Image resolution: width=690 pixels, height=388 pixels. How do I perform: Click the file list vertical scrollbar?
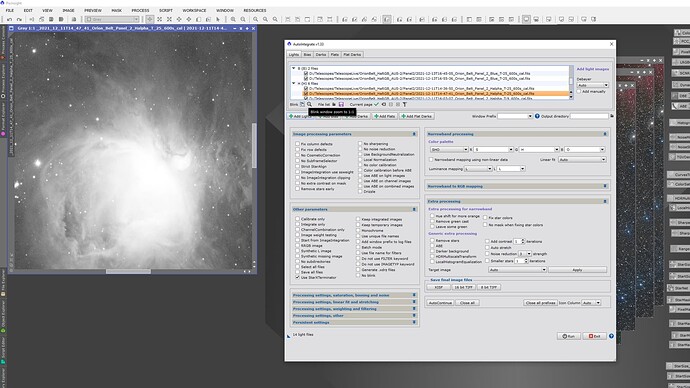point(571,82)
